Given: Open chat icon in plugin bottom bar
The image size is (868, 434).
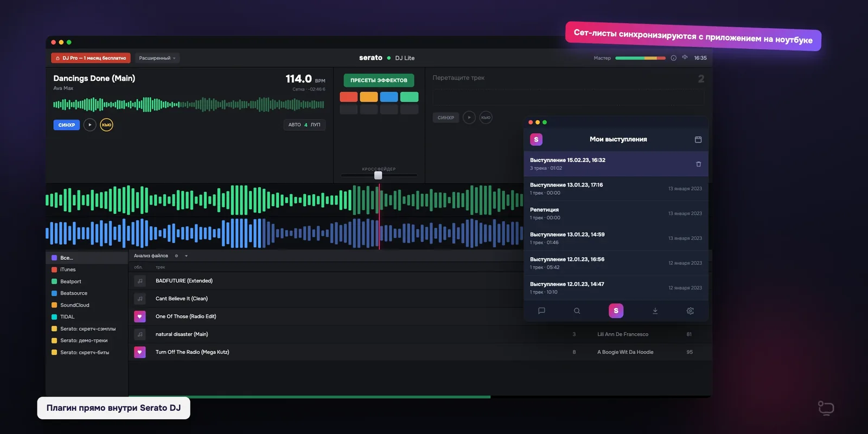Looking at the screenshot, I should [x=541, y=311].
